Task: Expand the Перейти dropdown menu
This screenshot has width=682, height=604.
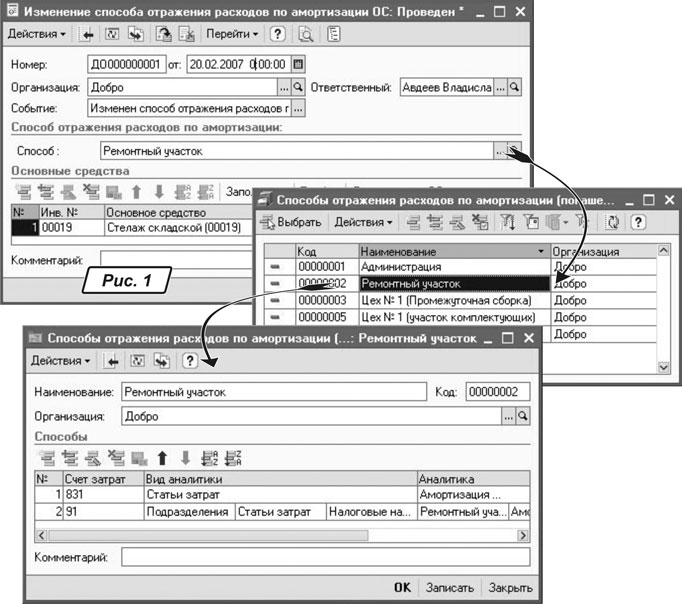Action: (232, 34)
